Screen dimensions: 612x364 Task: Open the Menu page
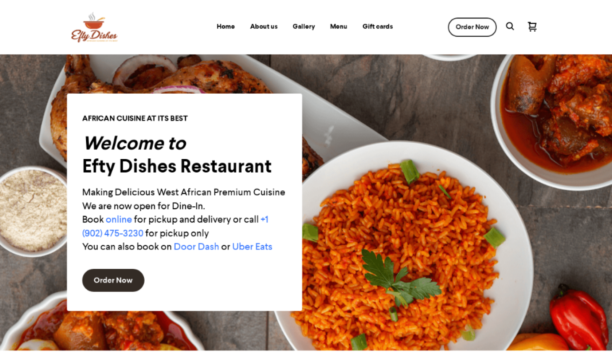coord(338,27)
